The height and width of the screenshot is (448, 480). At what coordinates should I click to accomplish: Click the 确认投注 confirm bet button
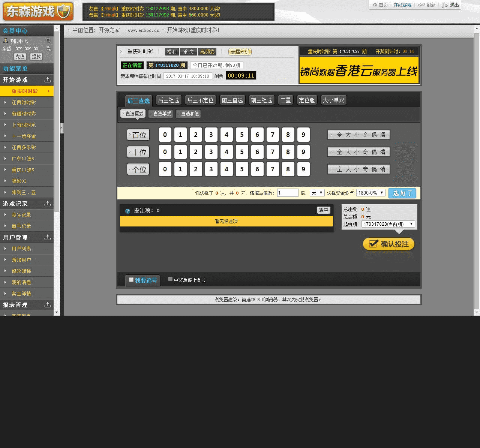(388, 244)
